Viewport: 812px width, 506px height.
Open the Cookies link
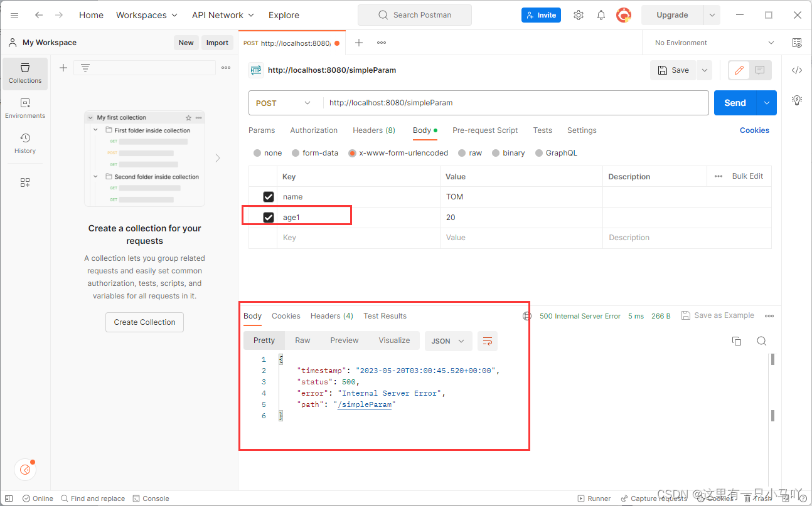(x=754, y=130)
